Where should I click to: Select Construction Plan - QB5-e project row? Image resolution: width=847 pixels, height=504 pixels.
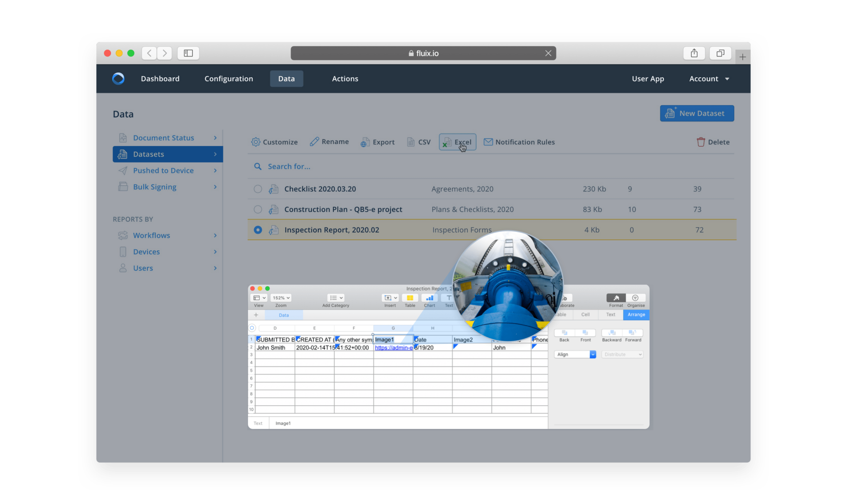pyautogui.click(x=258, y=209)
